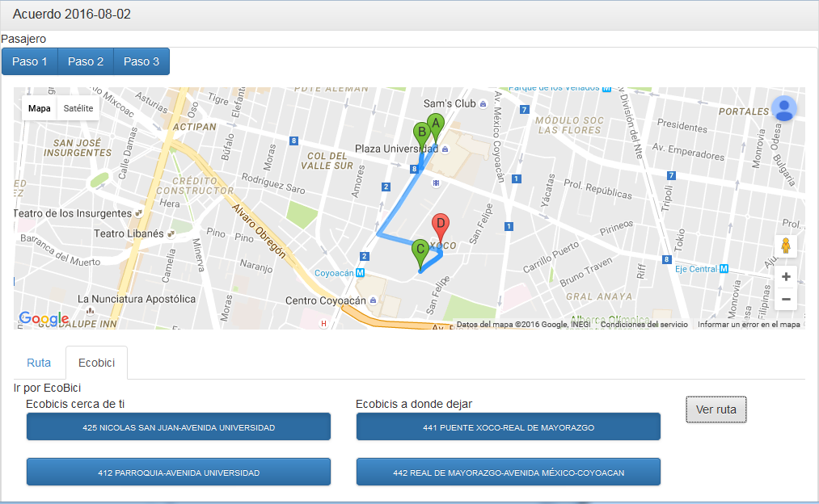This screenshot has width=819, height=504.
Task: Zoom out with the minus button
Action: 786,300
